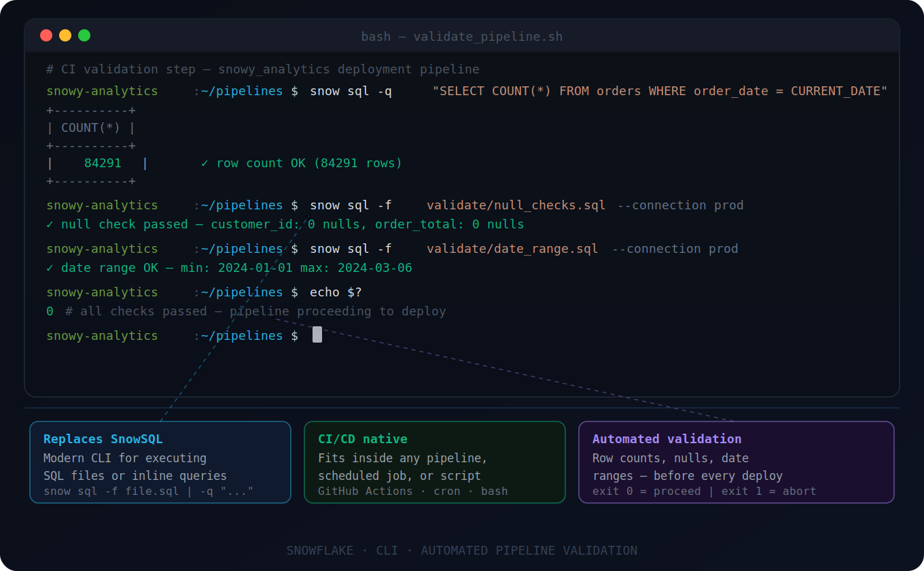Click '--connection prod' on the null_checks line
This screenshot has width=924, height=571.
(x=680, y=205)
